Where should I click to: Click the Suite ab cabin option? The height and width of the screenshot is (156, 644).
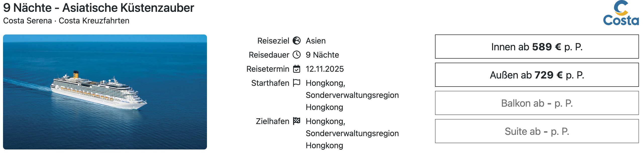click(537, 131)
